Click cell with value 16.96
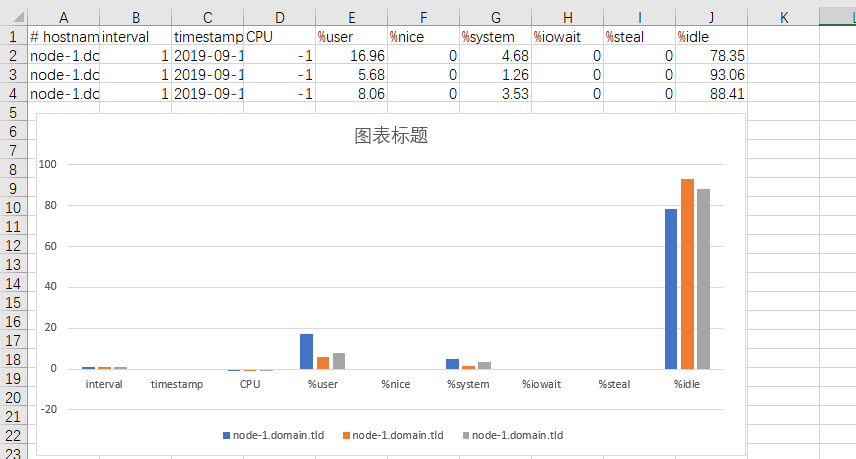Viewport: 856px width, 459px height. (x=352, y=56)
